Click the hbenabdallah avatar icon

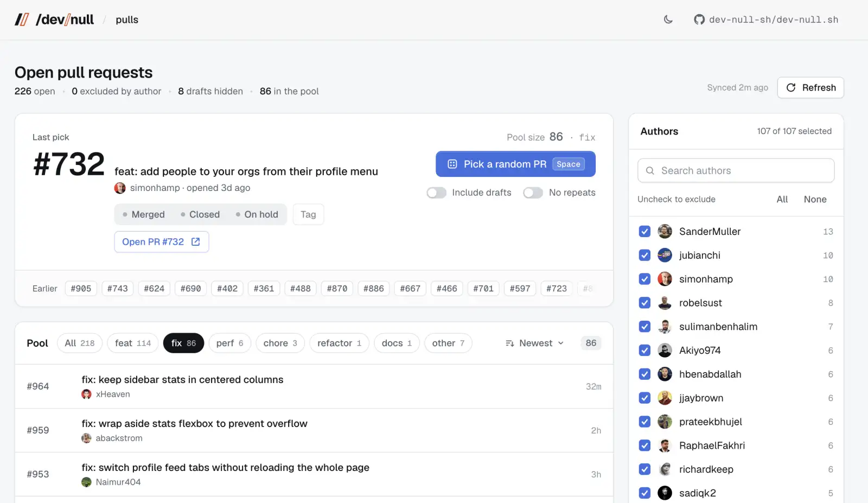coord(665,374)
